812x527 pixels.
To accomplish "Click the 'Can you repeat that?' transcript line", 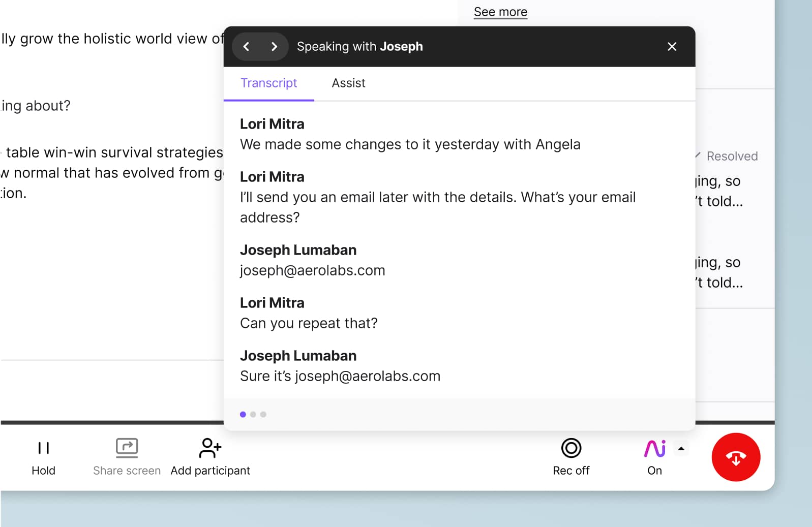I will coord(309,324).
